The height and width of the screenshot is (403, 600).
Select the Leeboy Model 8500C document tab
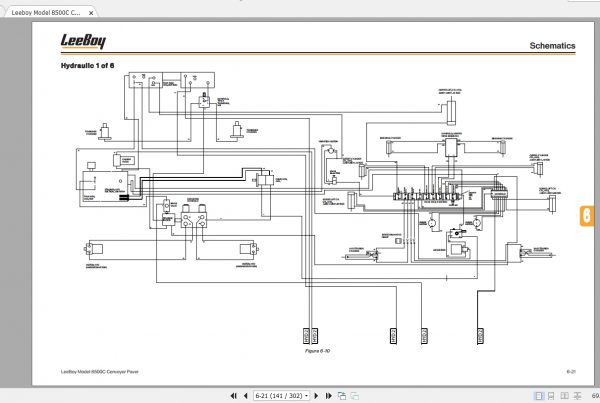46,13
